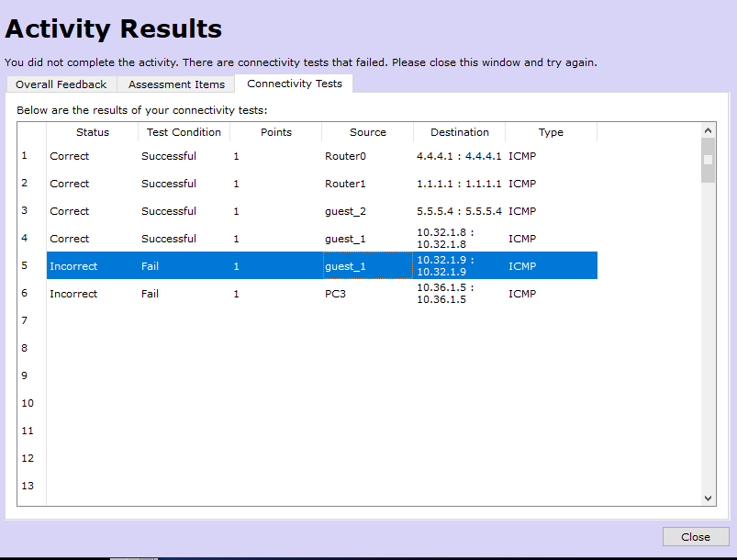
Task: Open the Assessment Items tab
Action: point(176,84)
